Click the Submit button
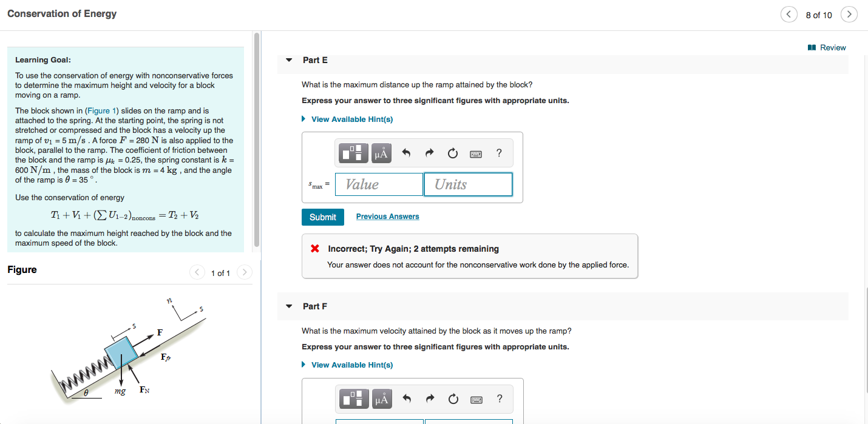Viewport: 868px width, 424px height. coord(322,217)
